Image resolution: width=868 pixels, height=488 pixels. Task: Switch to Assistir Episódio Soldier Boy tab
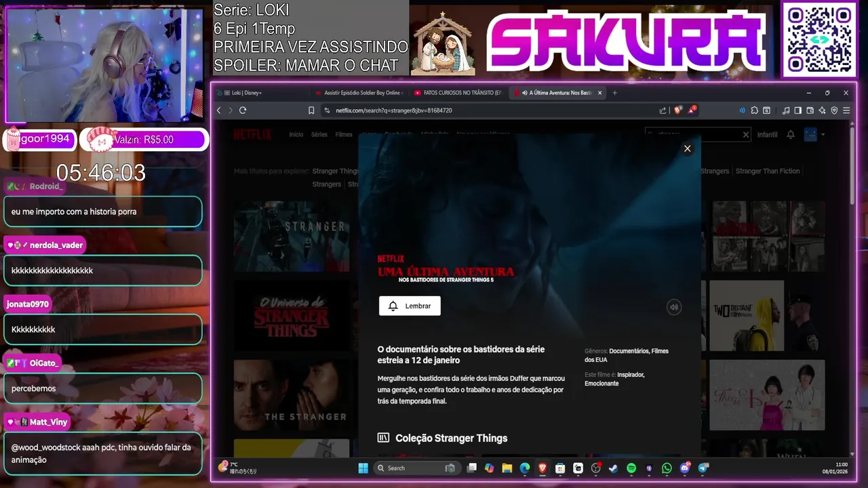358,93
